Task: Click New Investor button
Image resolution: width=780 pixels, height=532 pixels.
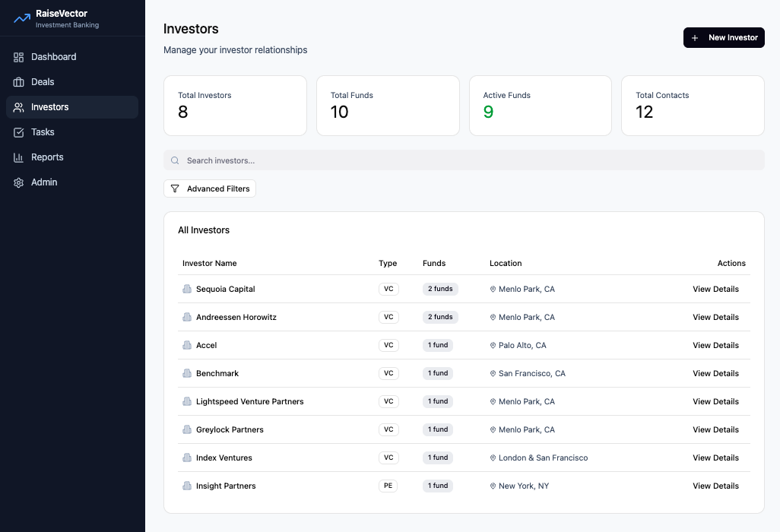Action: [724, 37]
